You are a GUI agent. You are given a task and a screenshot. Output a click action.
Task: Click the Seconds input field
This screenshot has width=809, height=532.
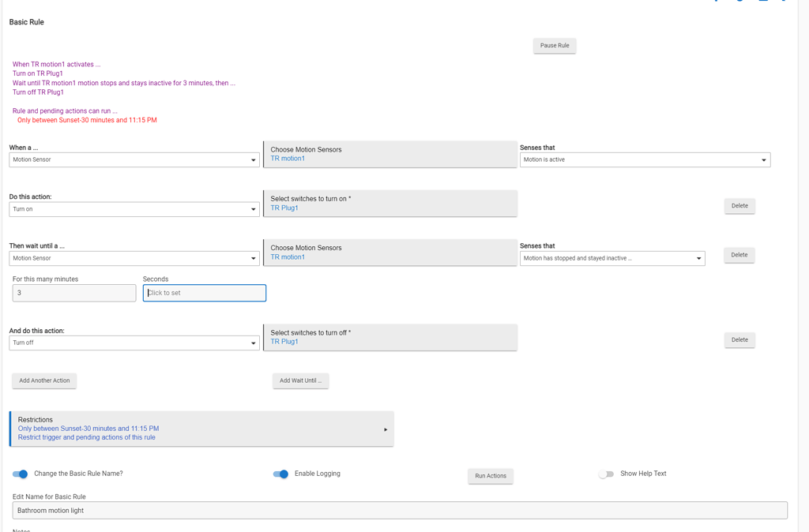click(204, 293)
